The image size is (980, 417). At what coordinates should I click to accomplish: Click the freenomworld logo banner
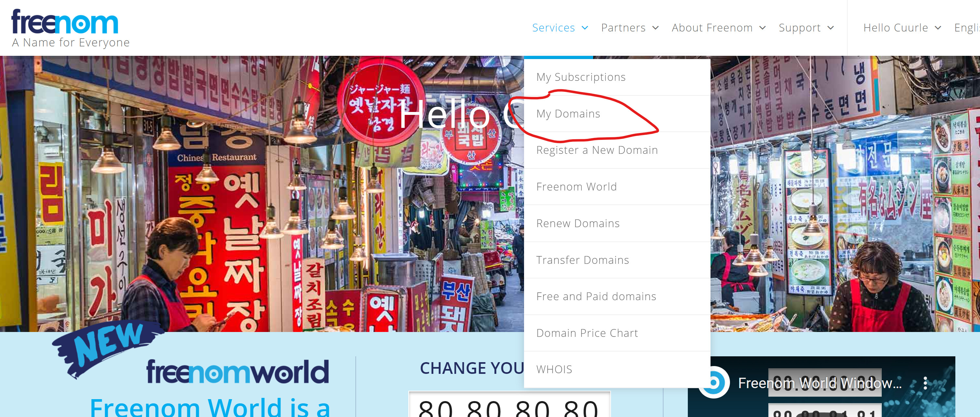[237, 372]
